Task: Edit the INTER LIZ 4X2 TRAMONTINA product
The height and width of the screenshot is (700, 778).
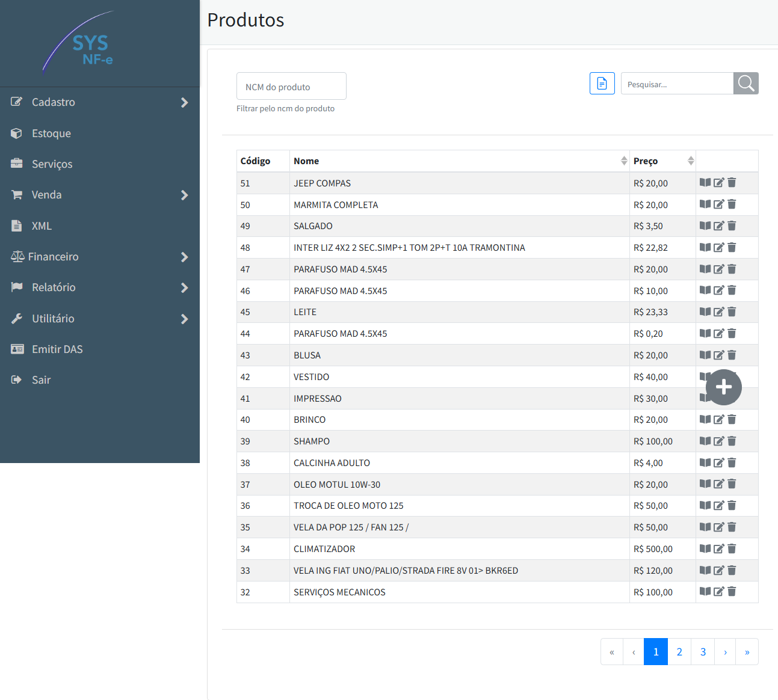Action: pyautogui.click(x=719, y=247)
